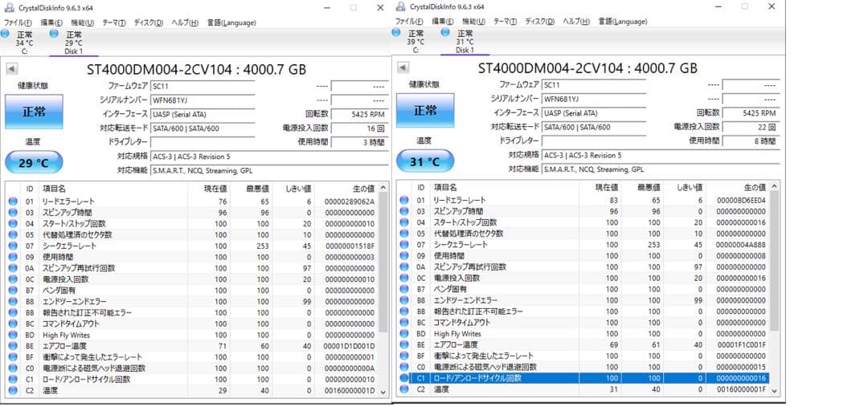Select 代替処理済のセクタ数 row, right window
This screenshot has height=407, width=868.
[583, 234]
